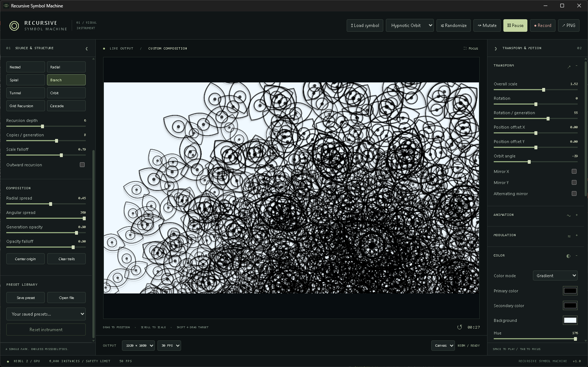Start recording with the Record button
This screenshot has width=588, height=367.
543,26
